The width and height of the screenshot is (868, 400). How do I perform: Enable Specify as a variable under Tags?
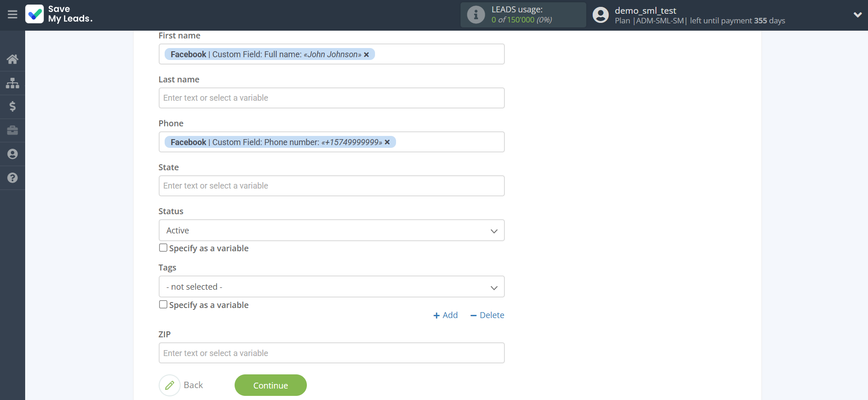click(163, 305)
